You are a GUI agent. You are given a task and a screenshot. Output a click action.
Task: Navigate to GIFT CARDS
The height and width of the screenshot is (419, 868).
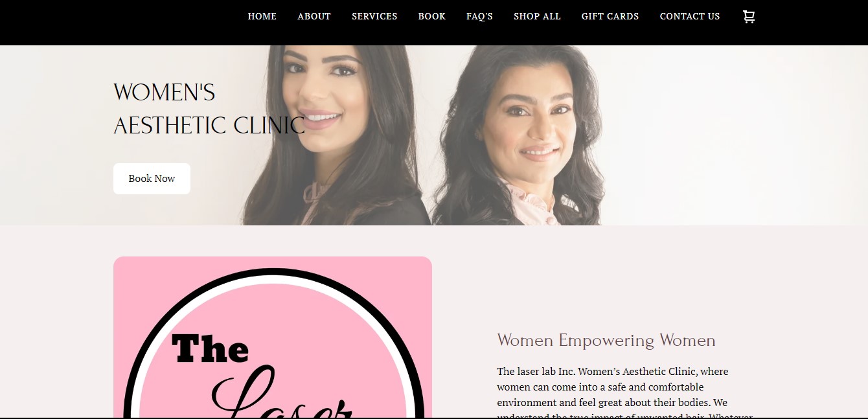610,16
